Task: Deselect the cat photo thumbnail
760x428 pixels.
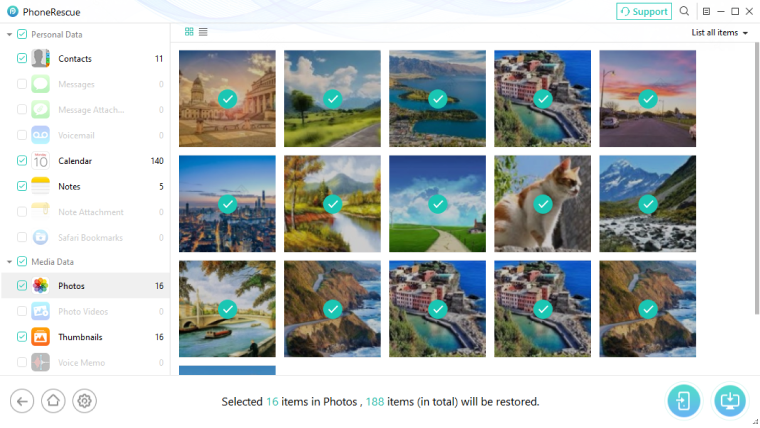Action: click(x=542, y=204)
